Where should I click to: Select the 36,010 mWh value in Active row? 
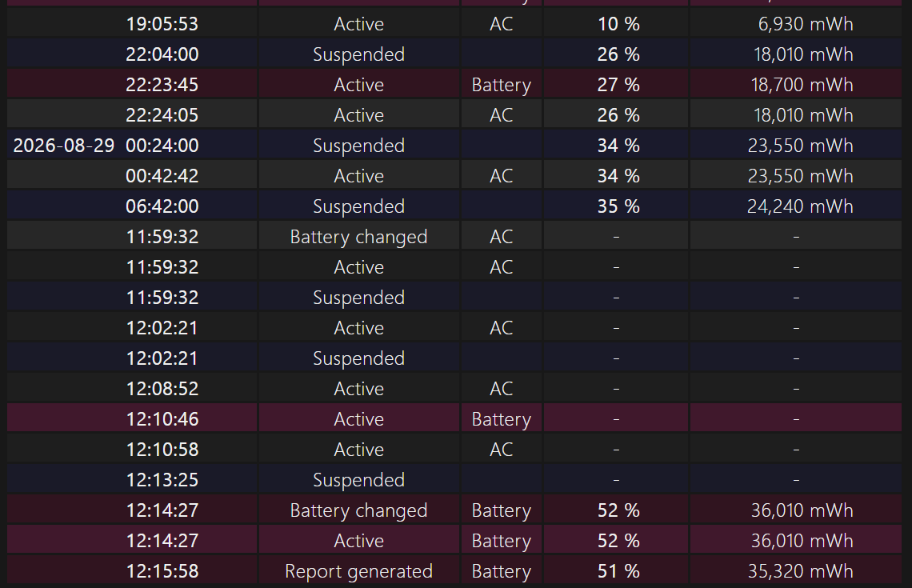coord(802,541)
